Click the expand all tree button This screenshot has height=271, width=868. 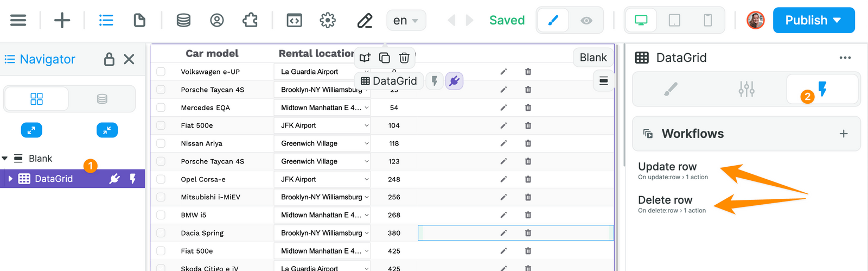pyautogui.click(x=31, y=130)
